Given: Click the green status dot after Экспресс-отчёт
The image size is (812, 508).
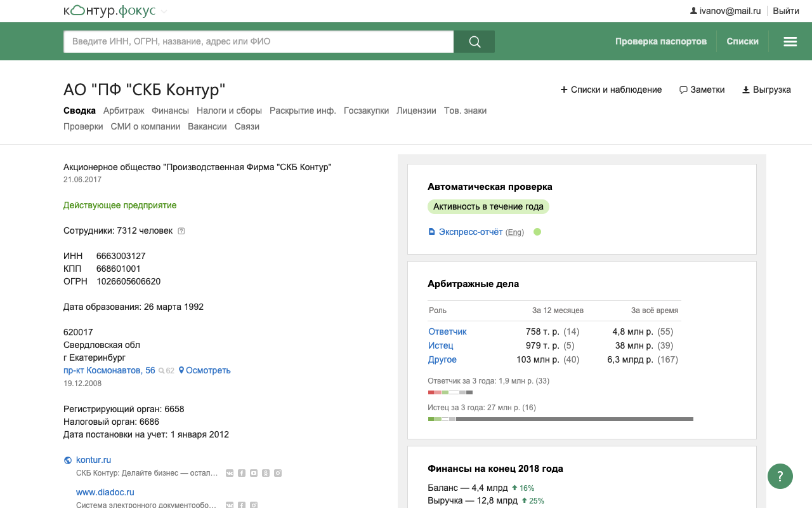Looking at the screenshot, I should click(537, 232).
